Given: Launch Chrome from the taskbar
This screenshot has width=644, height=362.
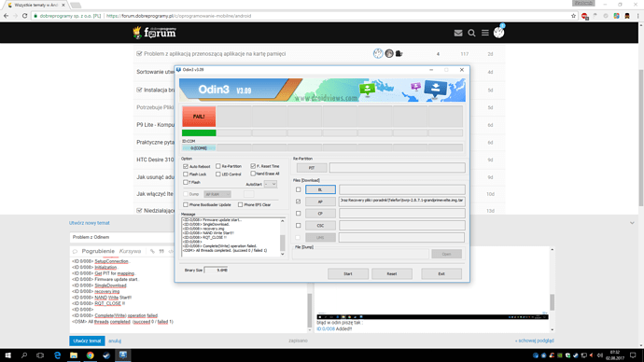Looking at the screenshot, I should tap(90, 355).
